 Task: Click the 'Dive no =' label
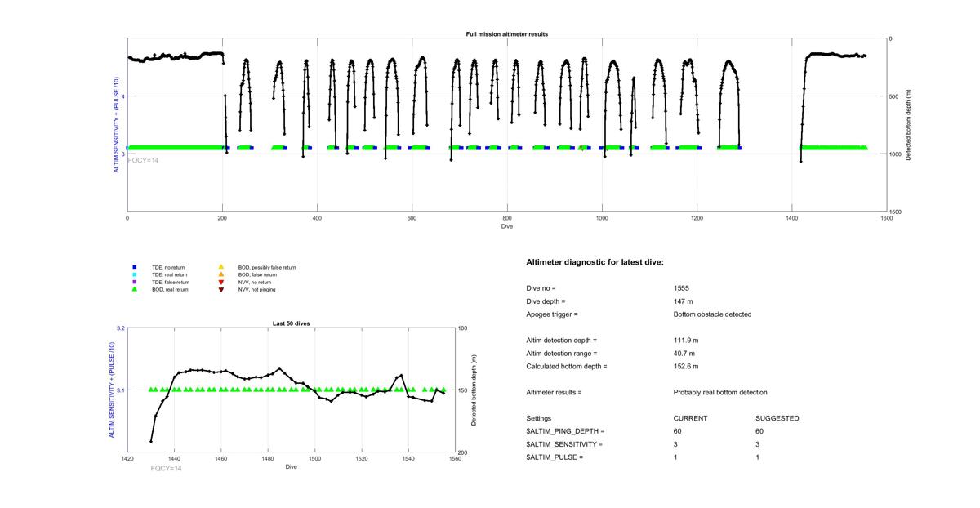coord(541,289)
